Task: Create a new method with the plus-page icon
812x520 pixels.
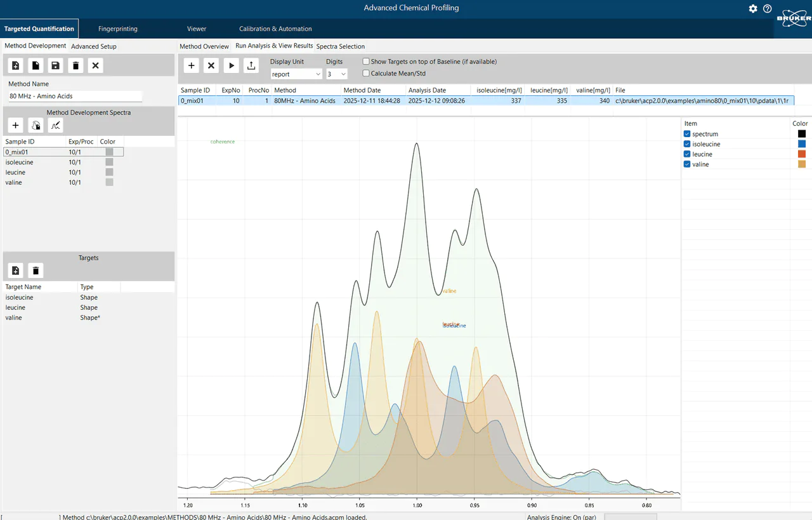Action: pos(16,65)
